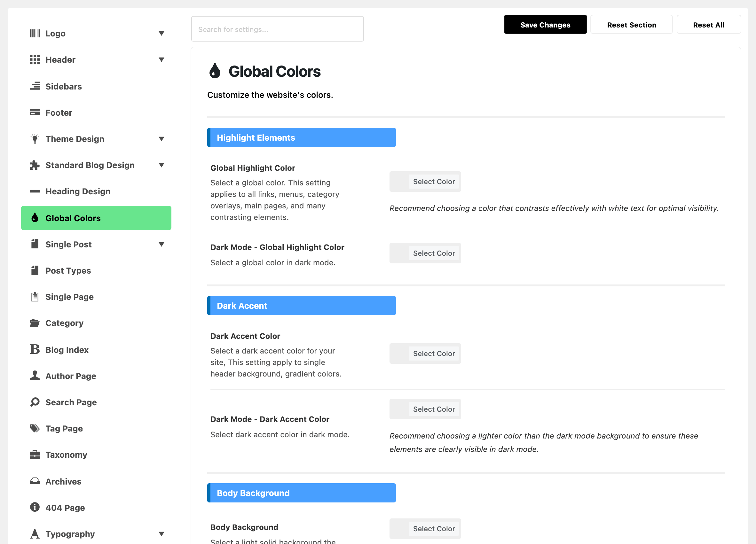Click the Single Page clipboard icon
Viewport: 756px width, 544px height.
pos(35,297)
